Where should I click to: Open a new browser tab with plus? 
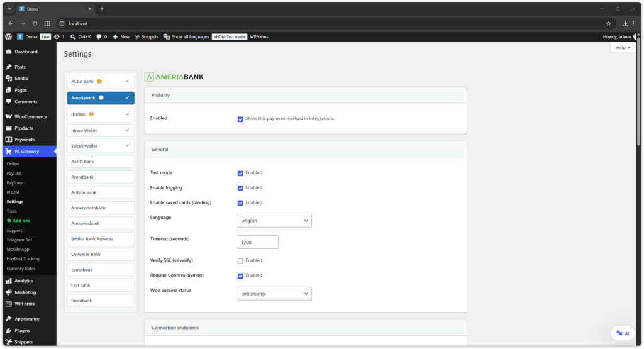pyautogui.click(x=102, y=9)
